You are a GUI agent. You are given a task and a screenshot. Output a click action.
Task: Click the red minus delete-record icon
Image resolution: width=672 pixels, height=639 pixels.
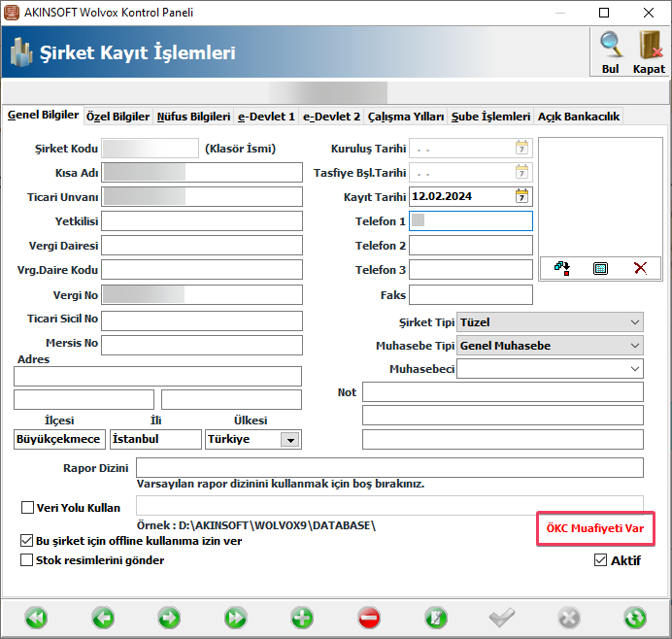pyautogui.click(x=369, y=617)
